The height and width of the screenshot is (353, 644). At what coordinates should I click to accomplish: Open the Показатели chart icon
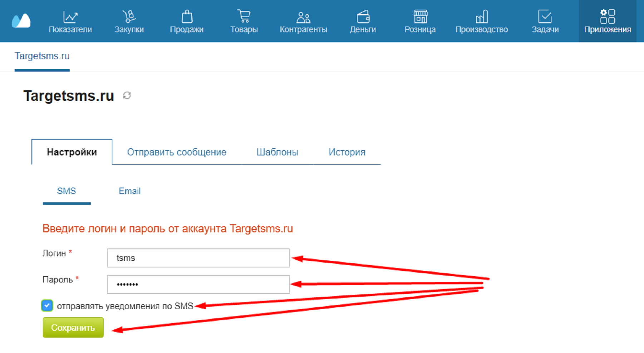pos(70,16)
